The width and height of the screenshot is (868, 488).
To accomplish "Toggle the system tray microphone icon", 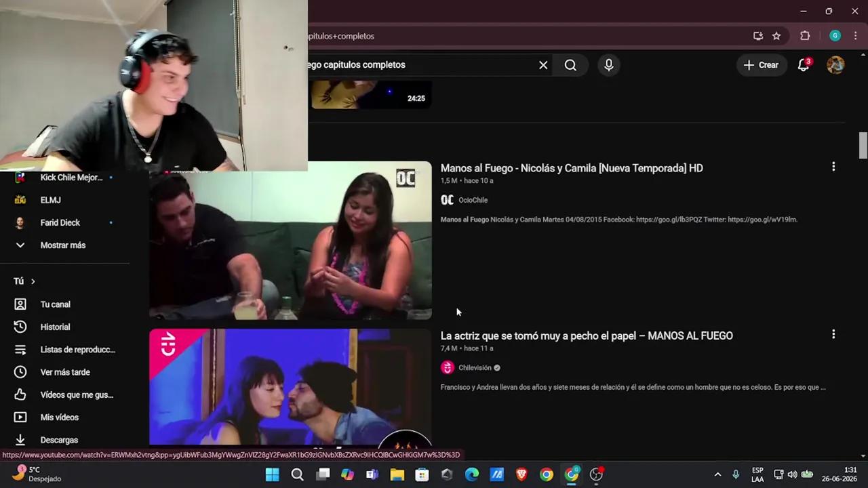I will coord(736,474).
